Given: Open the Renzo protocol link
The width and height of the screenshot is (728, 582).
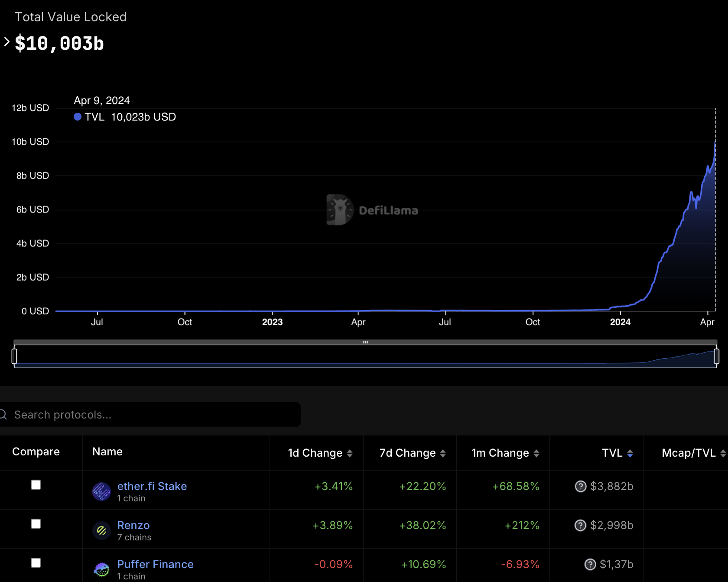Looking at the screenshot, I should (133, 525).
